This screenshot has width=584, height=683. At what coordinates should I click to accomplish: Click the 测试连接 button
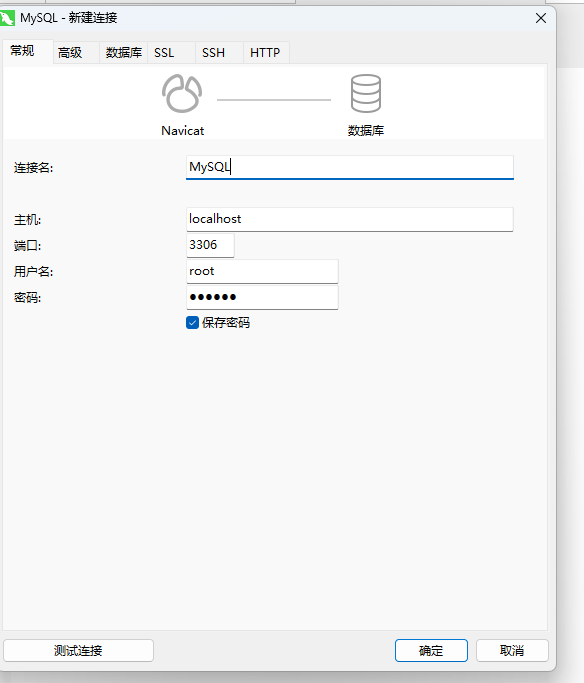[78, 650]
